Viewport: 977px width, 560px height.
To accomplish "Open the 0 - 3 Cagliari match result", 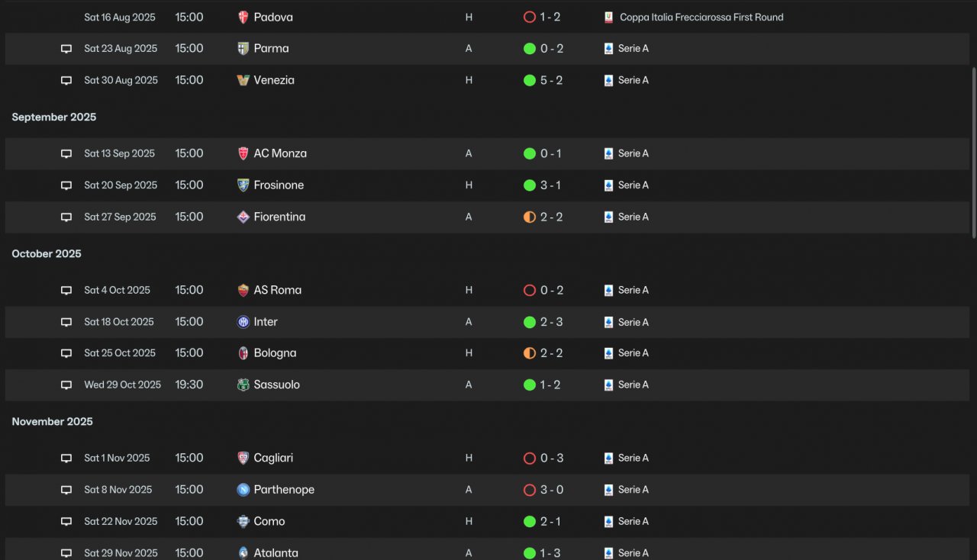I will tap(551, 458).
